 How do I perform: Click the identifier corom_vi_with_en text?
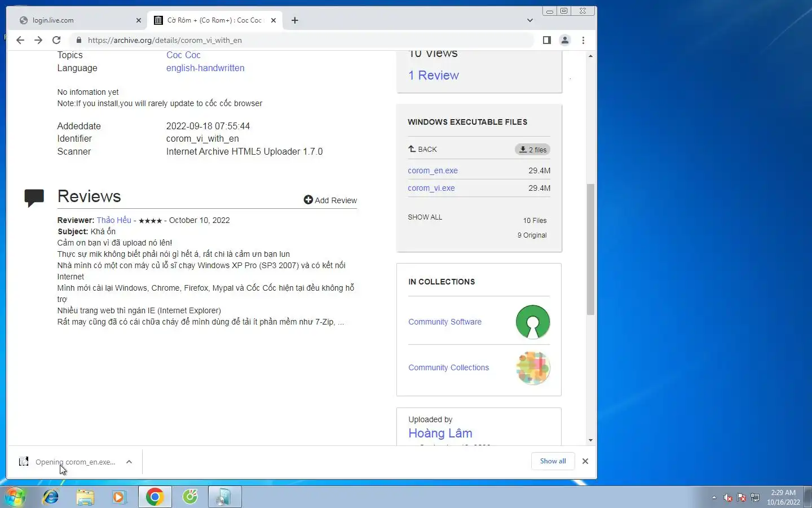click(x=202, y=138)
